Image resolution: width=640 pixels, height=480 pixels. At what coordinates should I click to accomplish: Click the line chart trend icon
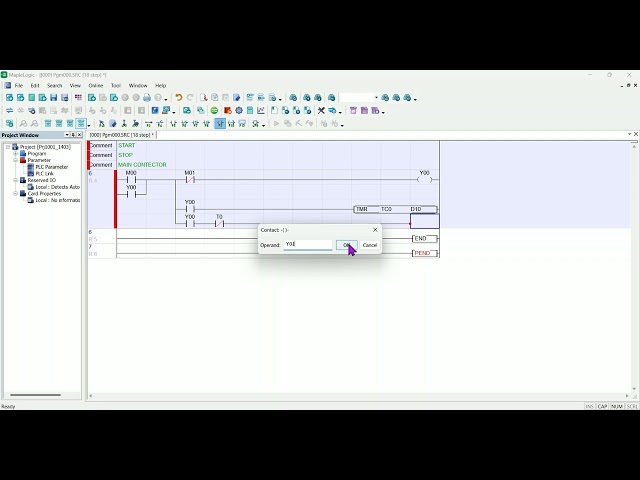261,111
